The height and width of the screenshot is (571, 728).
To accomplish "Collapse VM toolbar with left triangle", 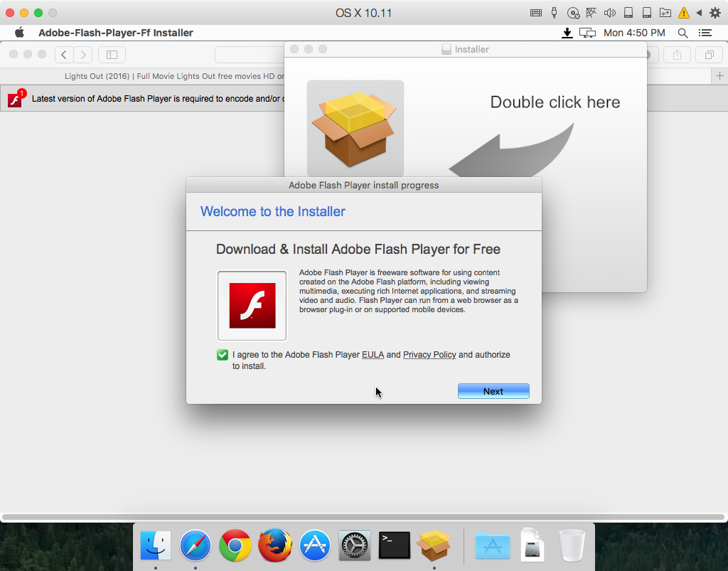I will pyautogui.click(x=699, y=13).
